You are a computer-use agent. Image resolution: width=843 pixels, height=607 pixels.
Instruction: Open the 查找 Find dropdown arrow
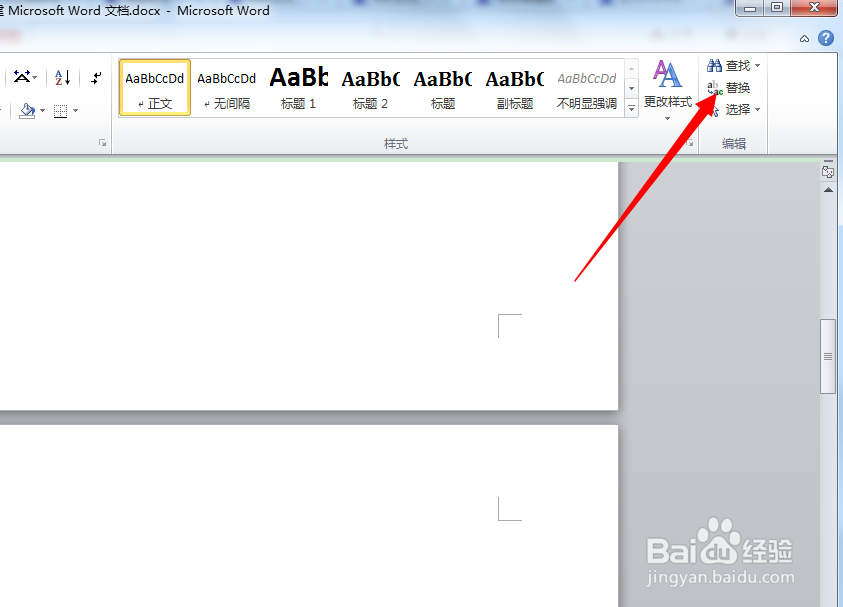click(x=757, y=66)
